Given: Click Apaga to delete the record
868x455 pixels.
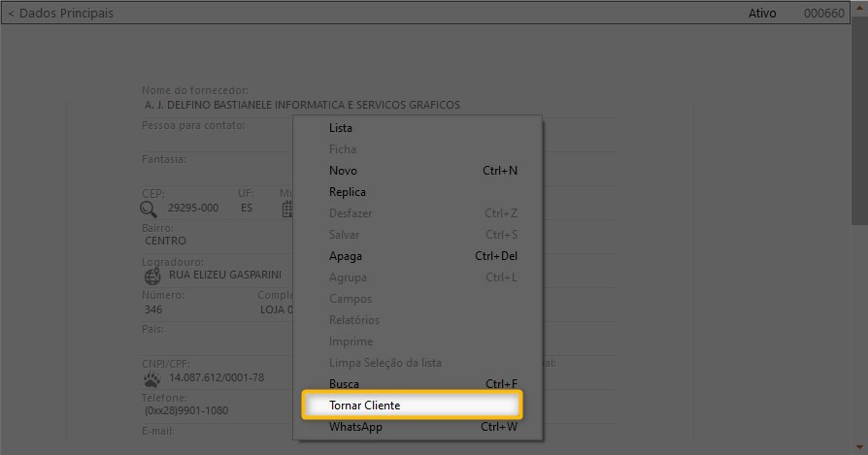Looking at the screenshot, I should pyautogui.click(x=346, y=256).
